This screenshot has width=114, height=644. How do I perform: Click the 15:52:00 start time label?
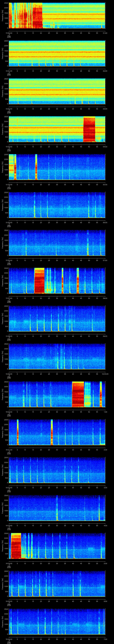click(x=9, y=109)
